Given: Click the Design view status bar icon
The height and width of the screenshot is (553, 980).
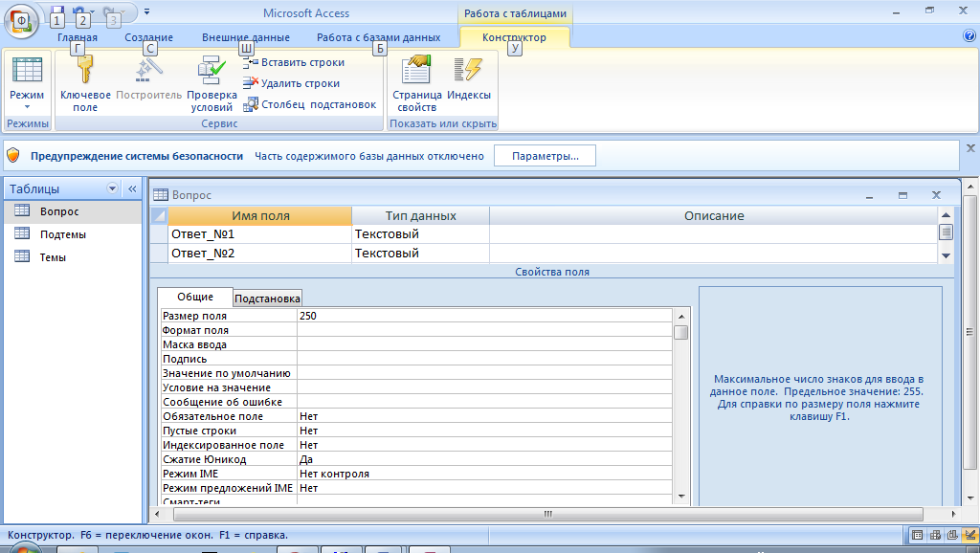Looking at the screenshot, I should [x=970, y=535].
